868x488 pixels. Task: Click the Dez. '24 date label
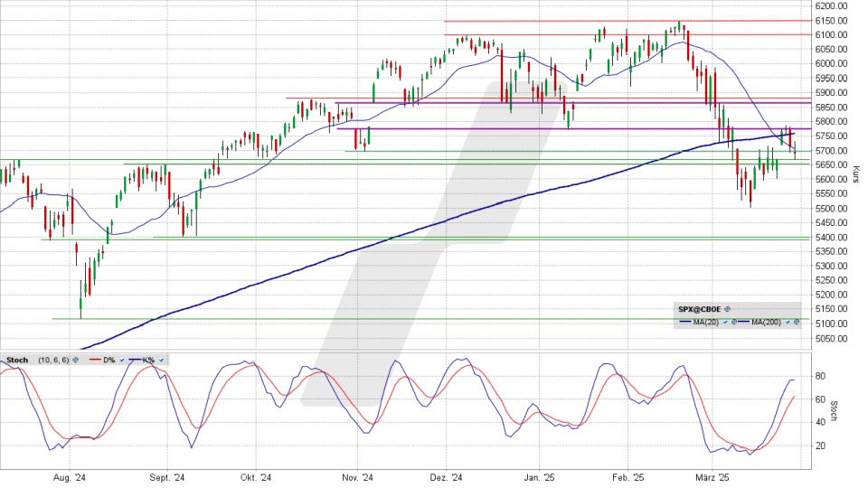click(x=446, y=478)
